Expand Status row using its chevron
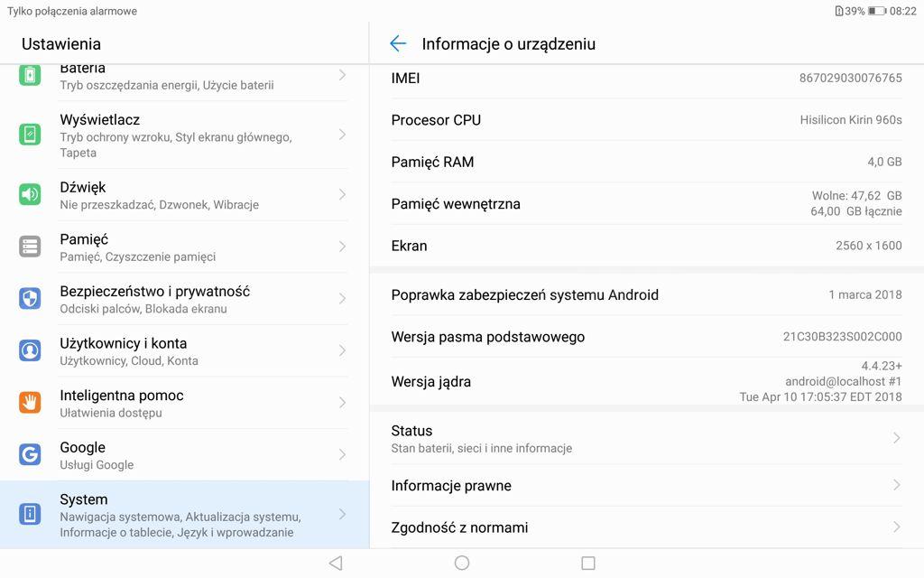The height and width of the screenshot is (578, 924). (x=896, y=438)
